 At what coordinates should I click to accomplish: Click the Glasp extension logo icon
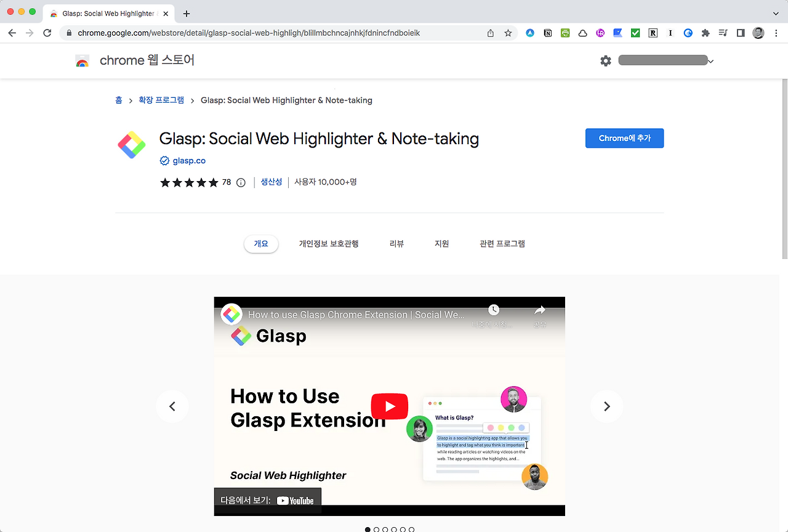(132, 145)
